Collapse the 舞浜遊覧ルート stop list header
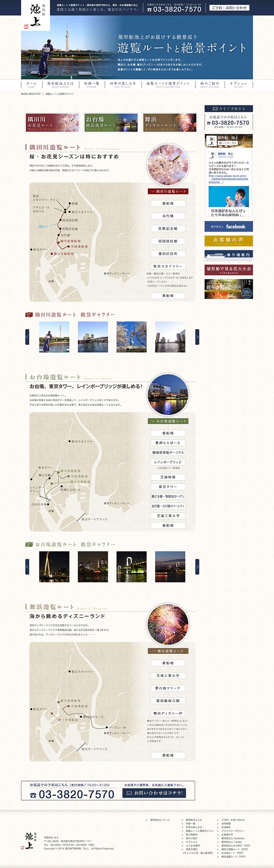This screenshot has width=274, height=868. click(x=168, y=651)
